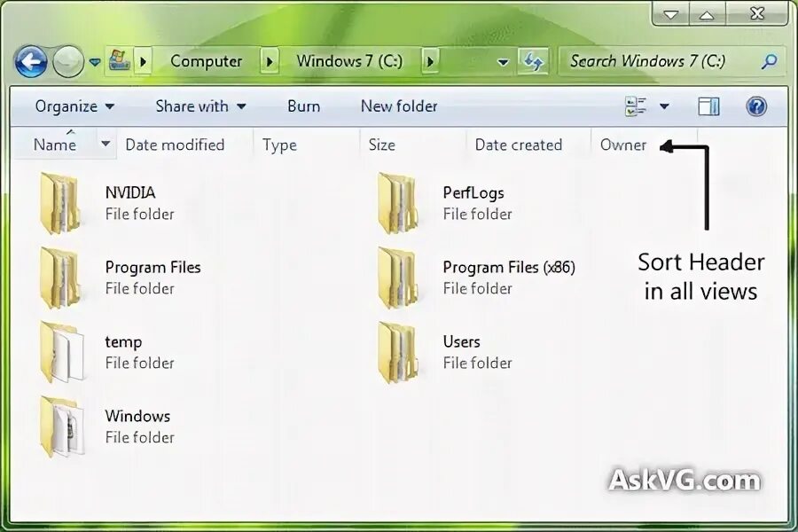Expand the arrow after Computer breadcrumb
798x532 pixels.
click(270, 61)
